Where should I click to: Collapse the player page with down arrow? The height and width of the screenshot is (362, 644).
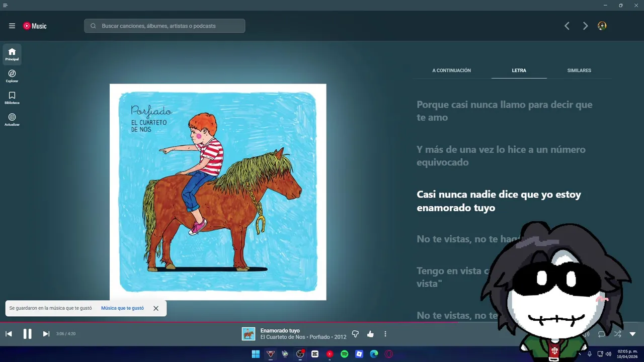632,334
